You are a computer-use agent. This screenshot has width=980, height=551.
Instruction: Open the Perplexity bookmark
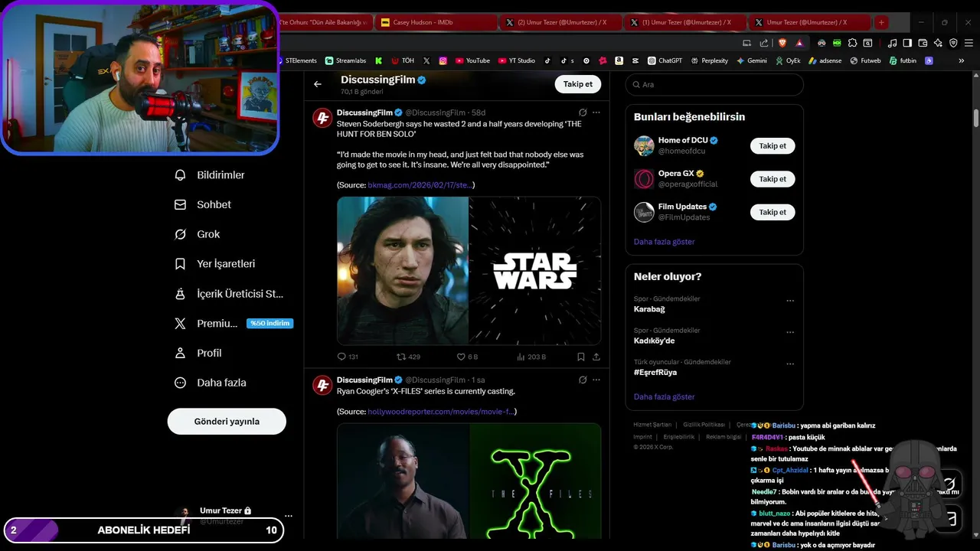pyautogui.click(x=709, y=60)
